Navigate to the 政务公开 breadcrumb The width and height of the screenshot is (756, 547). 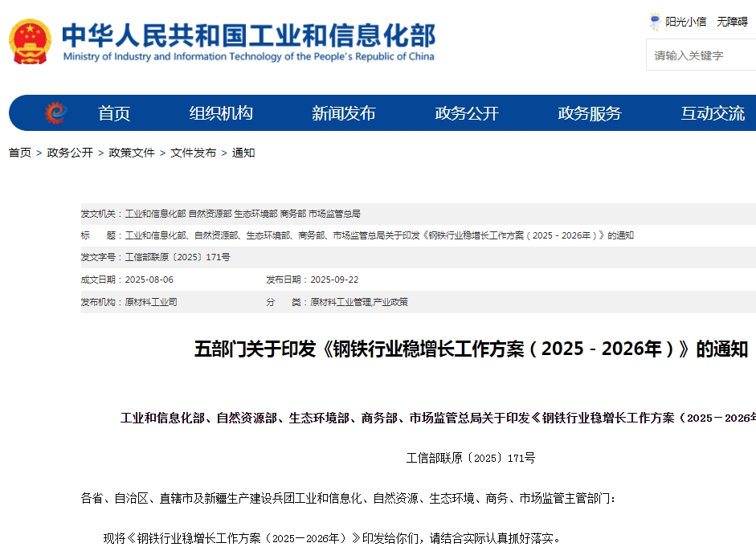coord(70,153)
